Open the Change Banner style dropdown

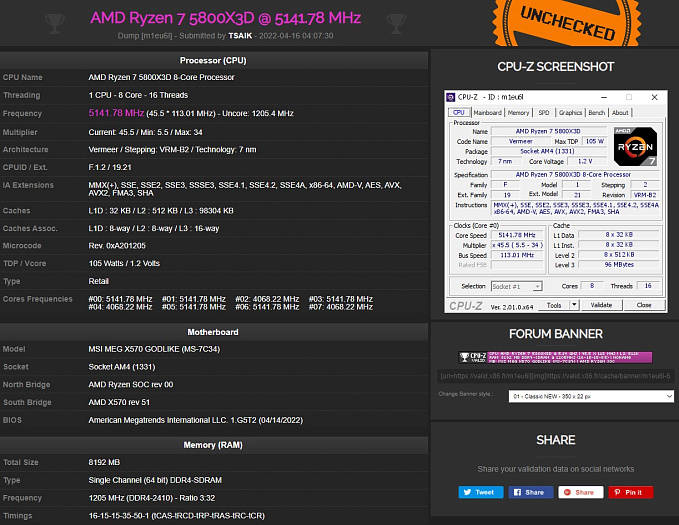(591, 396)
